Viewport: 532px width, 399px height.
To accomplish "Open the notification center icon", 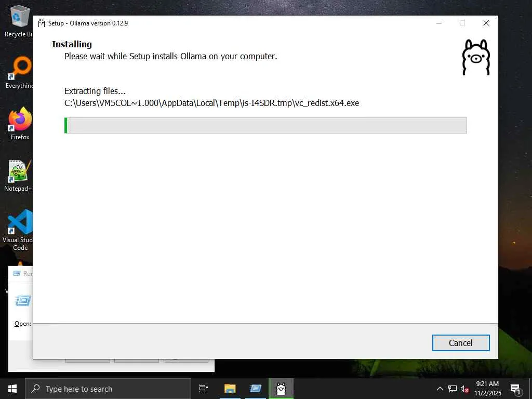I will pos(516,389).
